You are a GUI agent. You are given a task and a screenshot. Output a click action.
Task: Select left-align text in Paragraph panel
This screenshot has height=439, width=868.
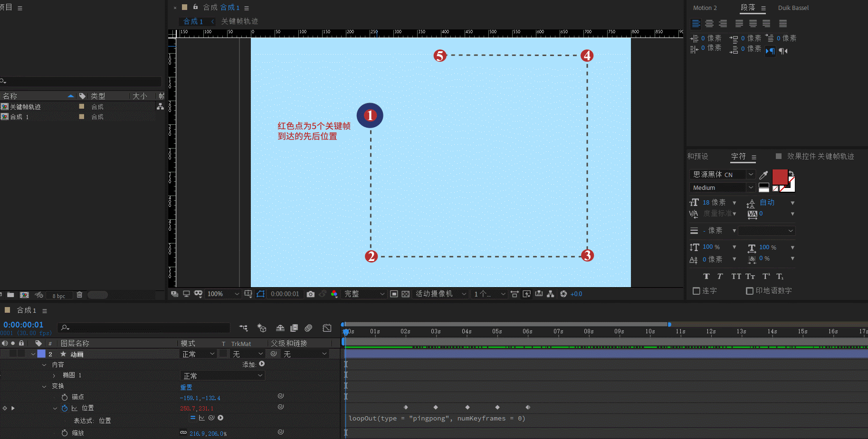click(x=696, y=24)
